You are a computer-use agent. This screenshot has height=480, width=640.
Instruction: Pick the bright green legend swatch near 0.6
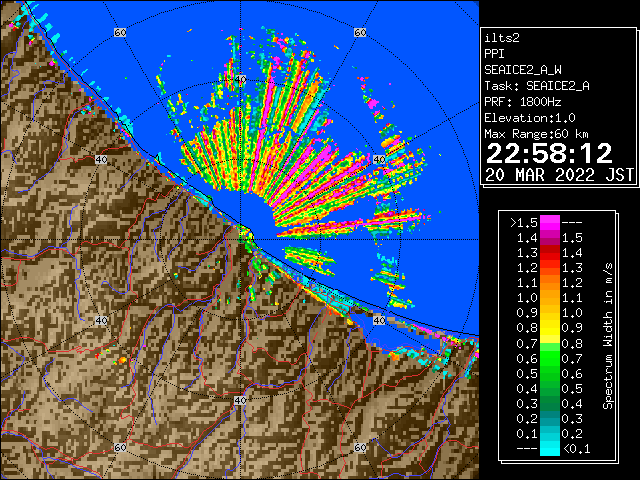pyautogui.click(x=550, y=358)
